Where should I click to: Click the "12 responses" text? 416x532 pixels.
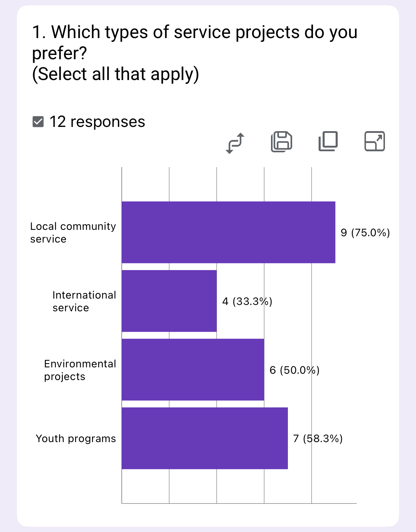(97, 122)
